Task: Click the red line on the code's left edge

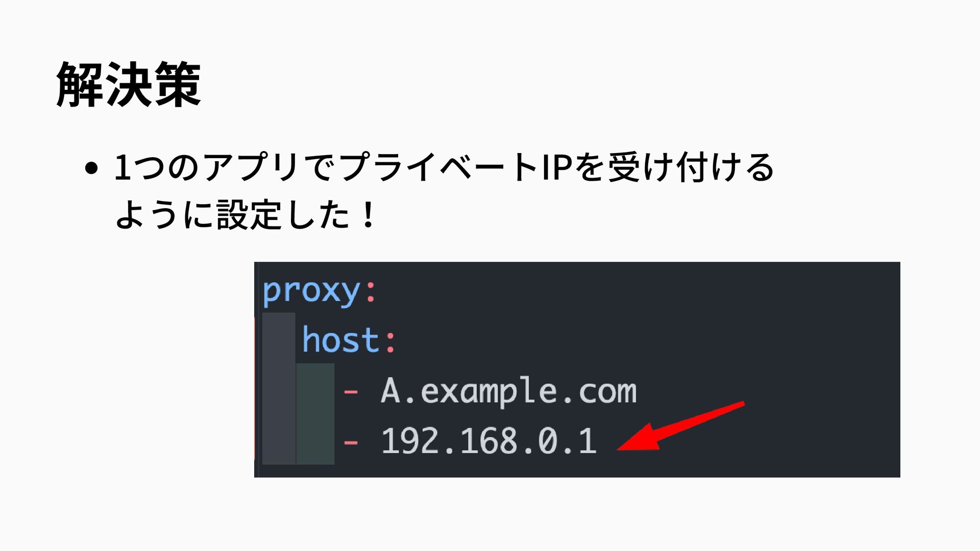Action: click(255, 388)
